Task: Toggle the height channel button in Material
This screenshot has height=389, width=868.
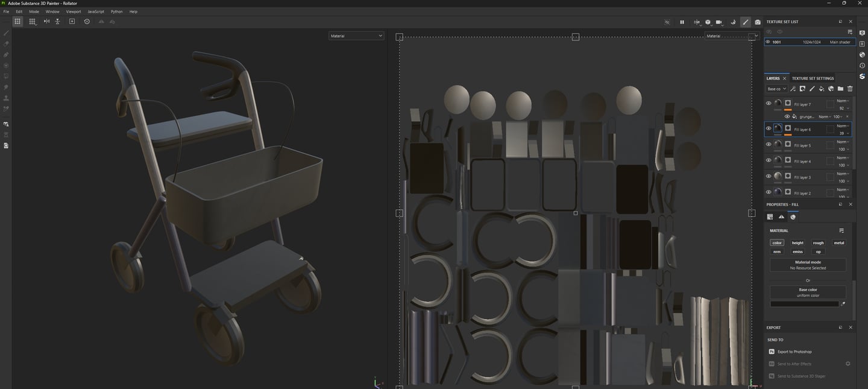Action: coord(797,243)
